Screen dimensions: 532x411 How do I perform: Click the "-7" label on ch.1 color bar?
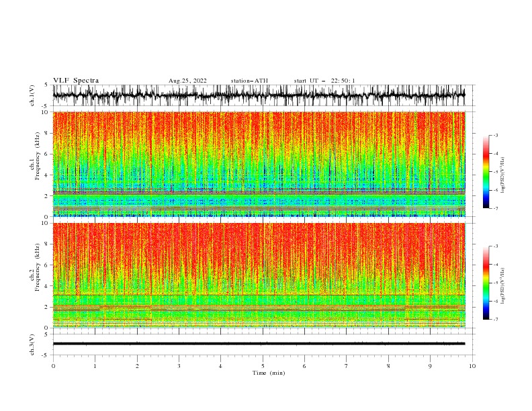point(495,208)
